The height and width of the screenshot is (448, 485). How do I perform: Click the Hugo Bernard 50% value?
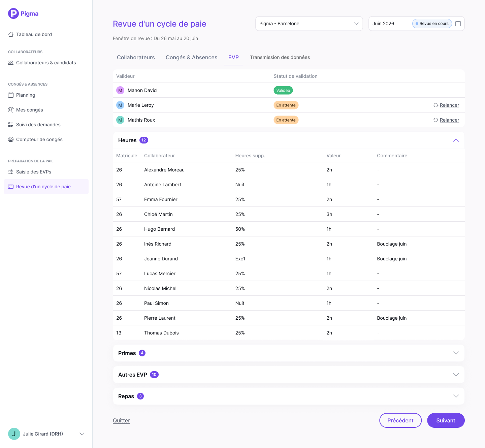(240, 229)
